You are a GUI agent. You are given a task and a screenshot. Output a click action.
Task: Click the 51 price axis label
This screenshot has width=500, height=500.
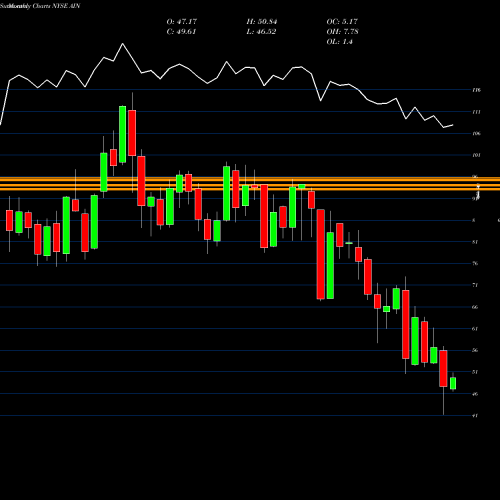coord(475,372)
